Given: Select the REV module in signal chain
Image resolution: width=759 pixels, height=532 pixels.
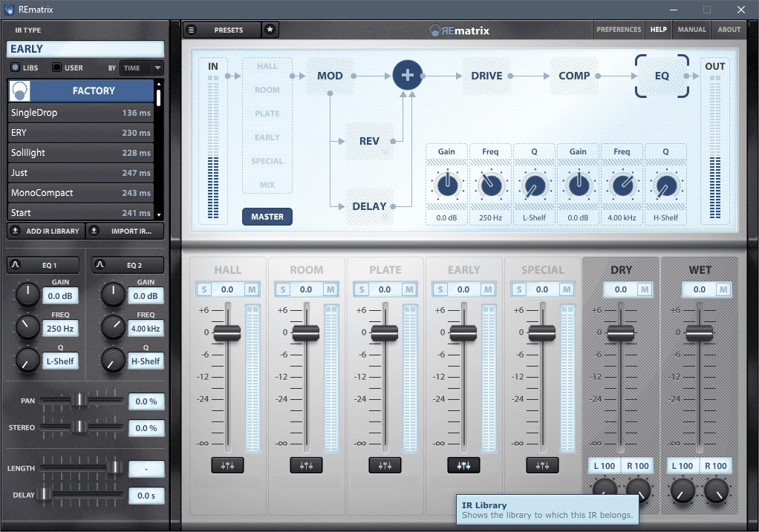Looking at the screenshot, I should pos(369,141).
